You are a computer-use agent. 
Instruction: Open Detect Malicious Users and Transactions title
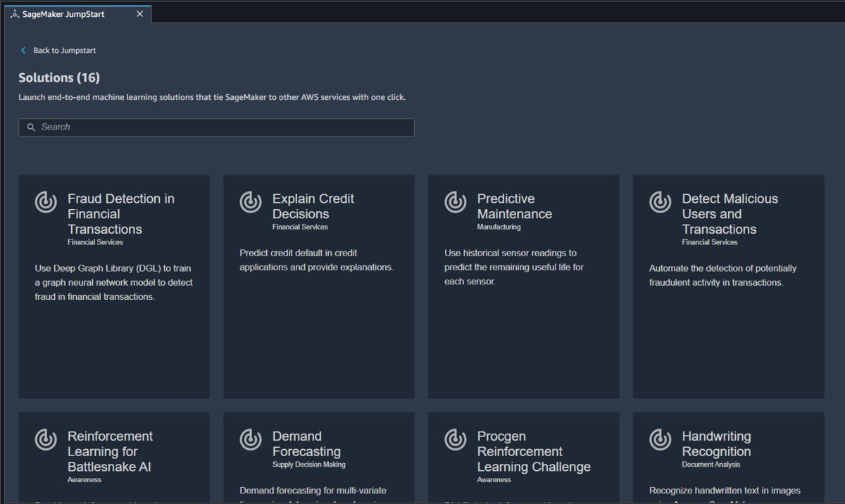pos(730,214)
